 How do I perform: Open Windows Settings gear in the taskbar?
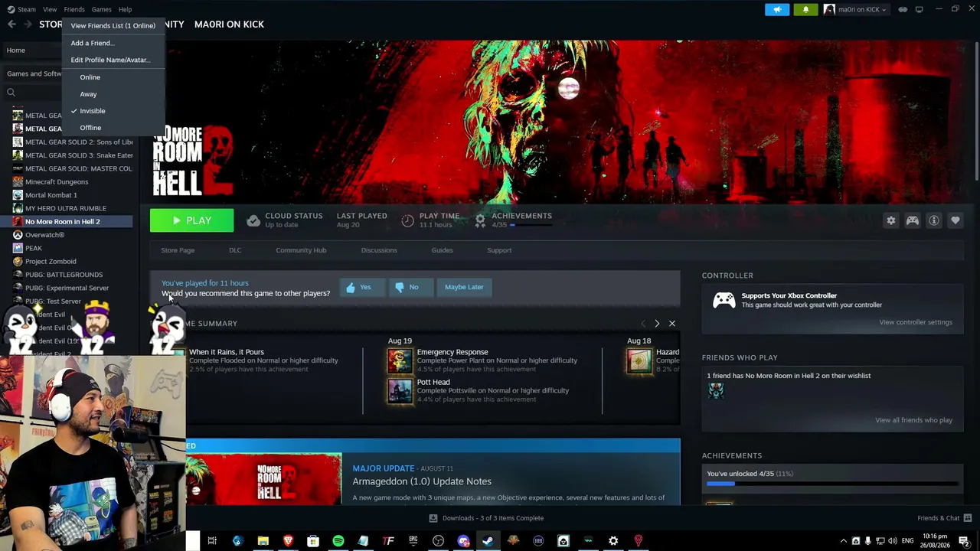point(613,541)
